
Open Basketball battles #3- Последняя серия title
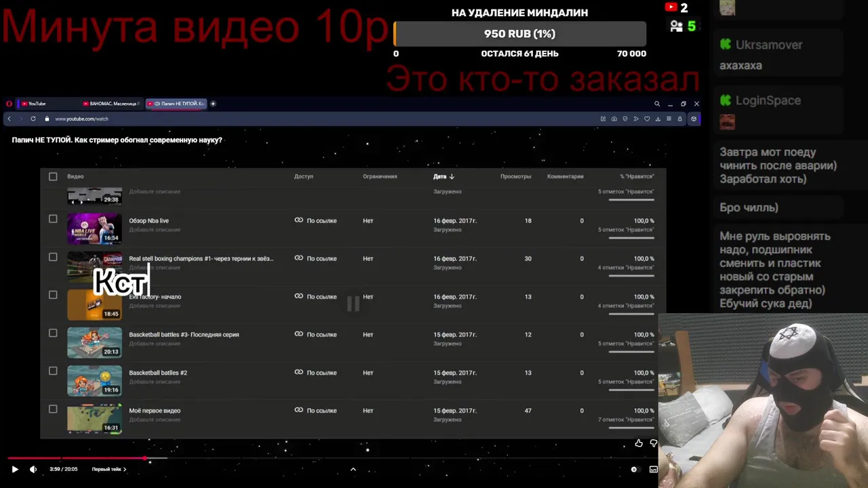click(x=184, y=334)
